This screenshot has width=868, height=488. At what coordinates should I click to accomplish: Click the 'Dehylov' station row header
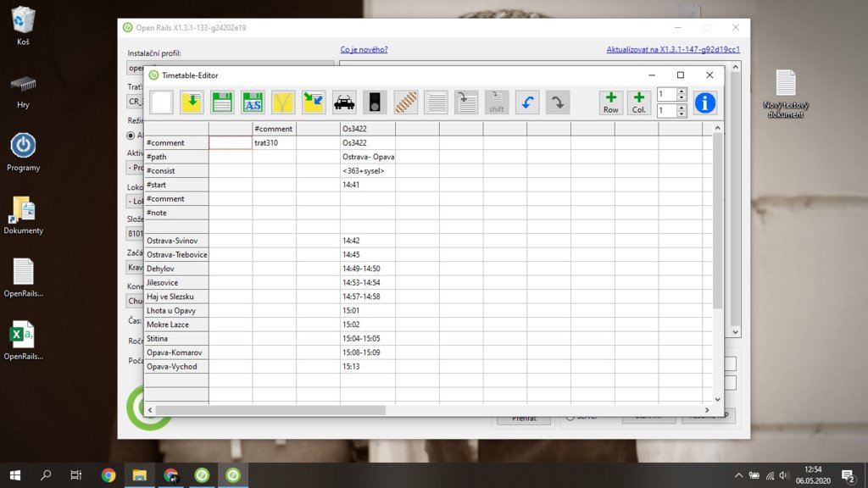coord(176,269)
